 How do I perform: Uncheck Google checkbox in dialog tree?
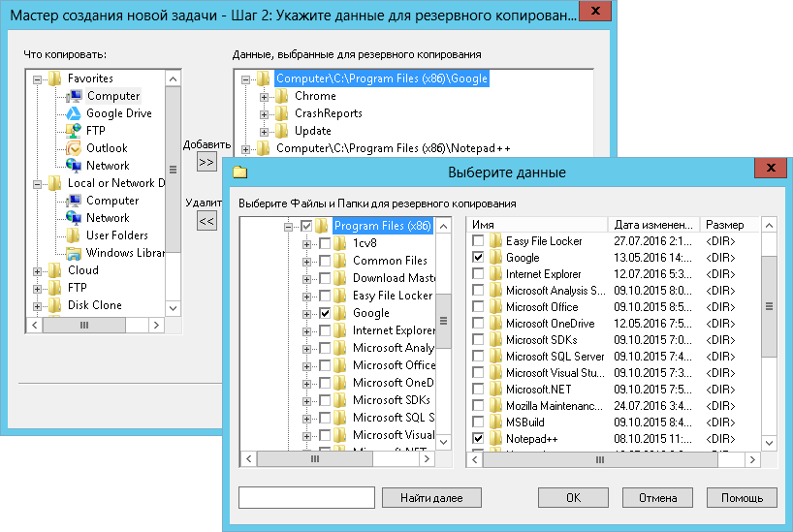[x=325, y=313]
